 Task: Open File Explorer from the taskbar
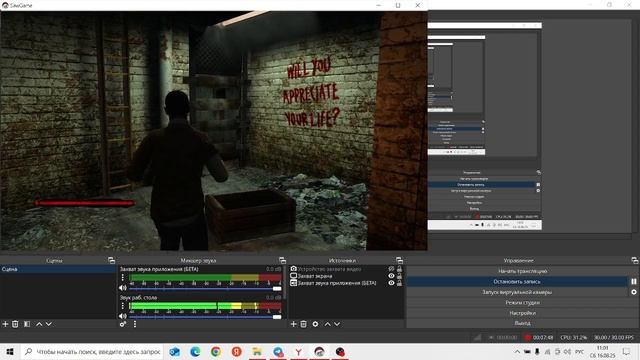point(257,352)
